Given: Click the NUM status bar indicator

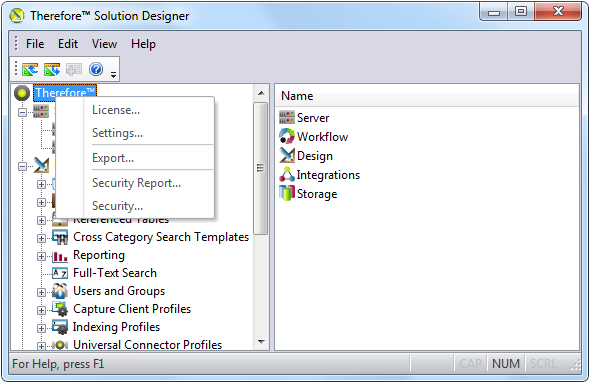Looking at the screenshot, I should coord(506,364).
